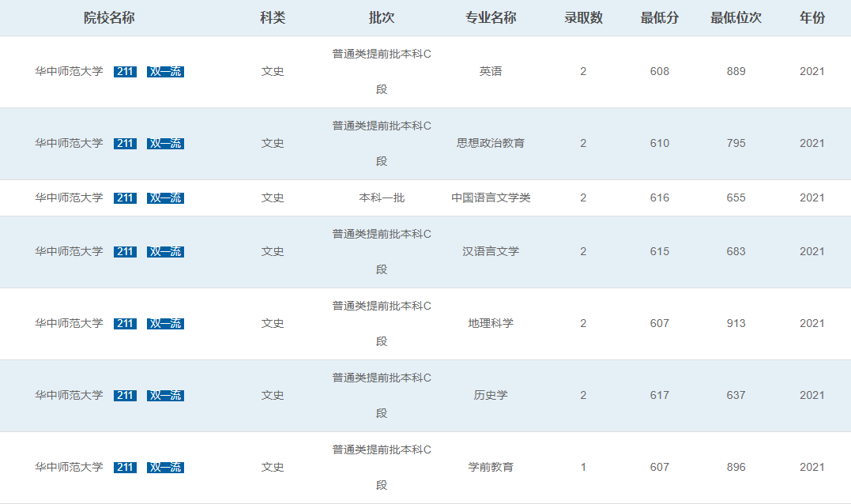Screen dimensions: 851x504
Task: Click 华中师范大学 in the 地理科学 row
Action: pyautogui.click(x=69, y=323)
